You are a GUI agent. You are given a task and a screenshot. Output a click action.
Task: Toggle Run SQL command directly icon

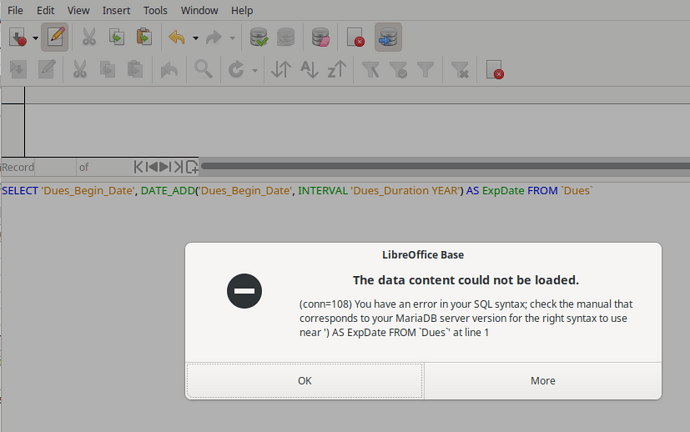pyautogui.click(x=388, y=37)
